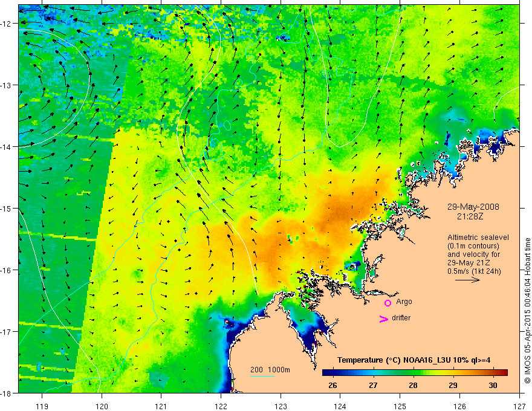The height and width of the screenshot is (411, 532).
Task: Click the '0.5m/s (1kt 24h)' label
Action: point(474,271)
